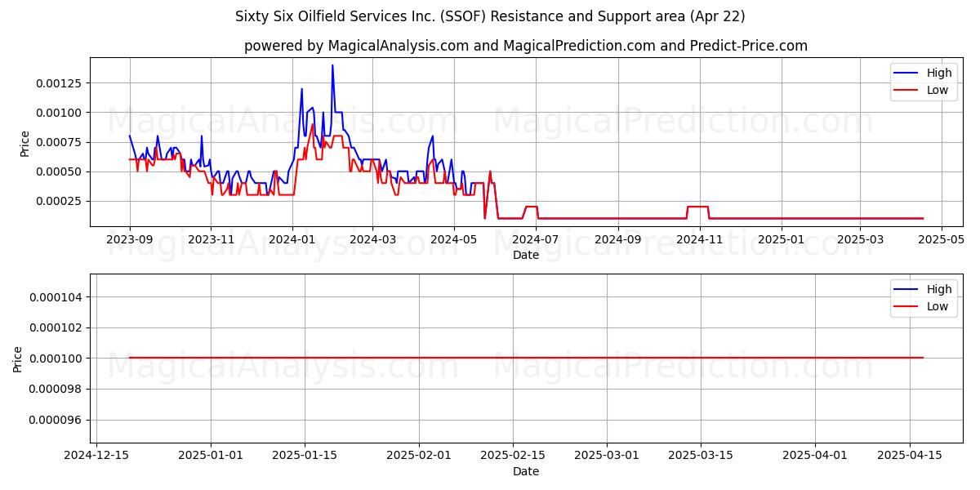Click the 2025-04-15 x-axis label

[909, 457]
